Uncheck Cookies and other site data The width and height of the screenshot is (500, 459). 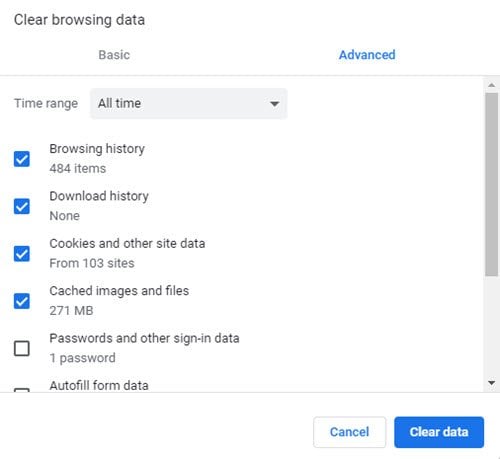tap(22, 254)
